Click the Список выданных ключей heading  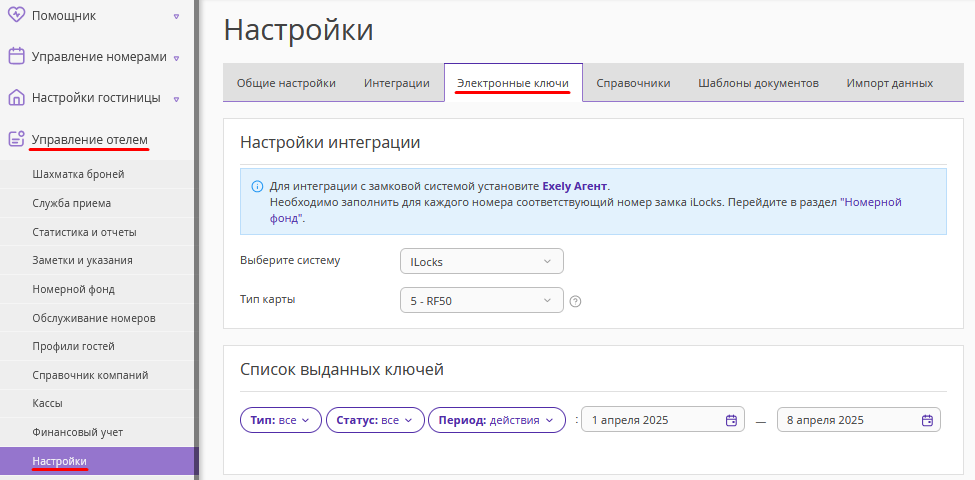coord(342,369)
